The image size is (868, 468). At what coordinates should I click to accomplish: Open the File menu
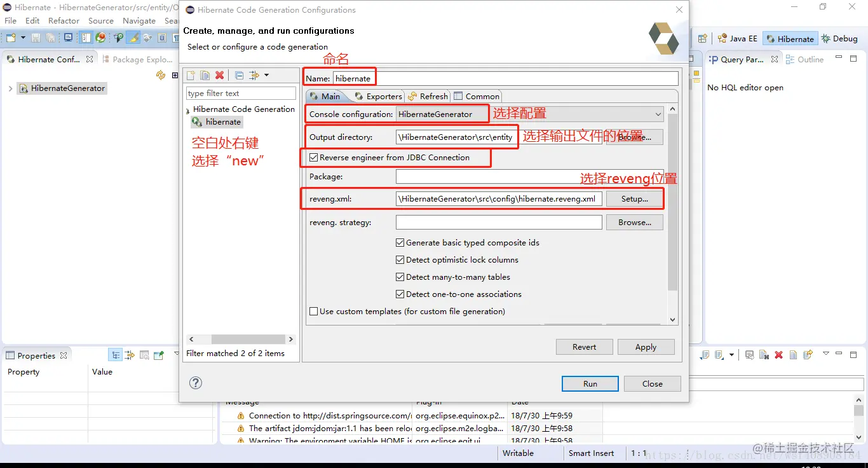(10, 20)
